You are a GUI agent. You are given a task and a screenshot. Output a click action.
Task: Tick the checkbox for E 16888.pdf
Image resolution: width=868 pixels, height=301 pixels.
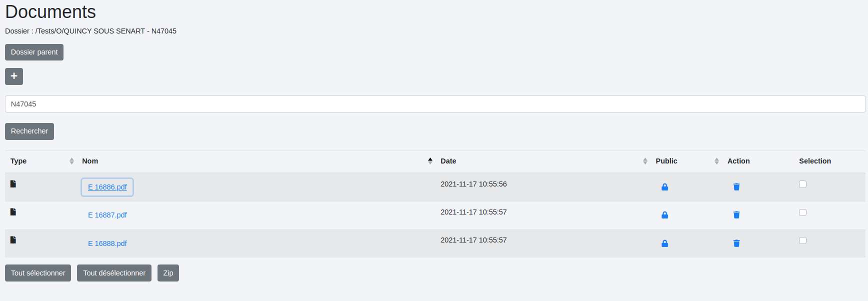[x=802, y=240]
